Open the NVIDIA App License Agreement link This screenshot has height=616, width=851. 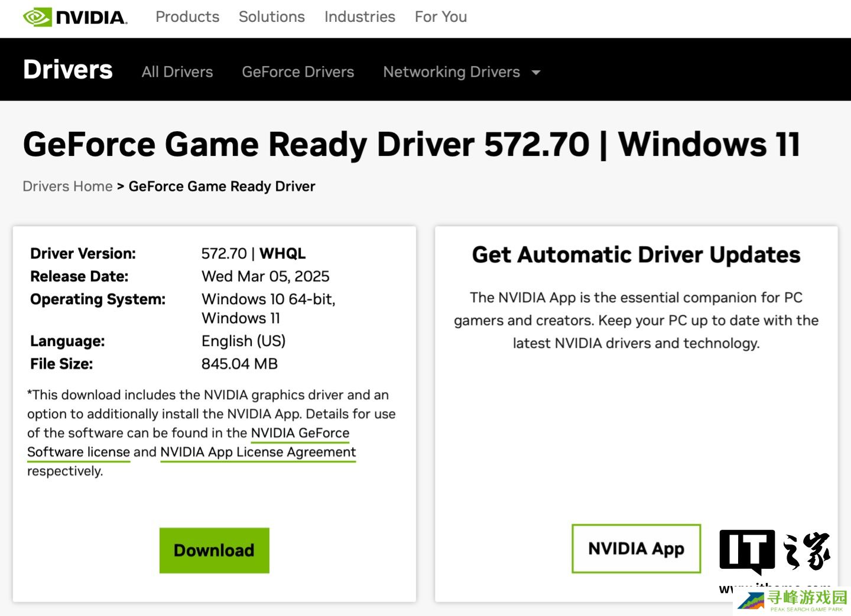pos(258,452)
